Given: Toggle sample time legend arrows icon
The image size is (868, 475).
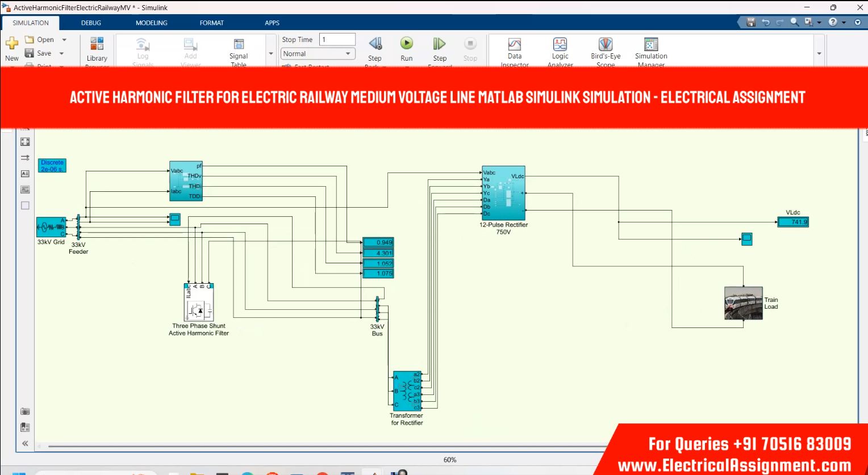Looking at the screenshot, I should 25,158.
